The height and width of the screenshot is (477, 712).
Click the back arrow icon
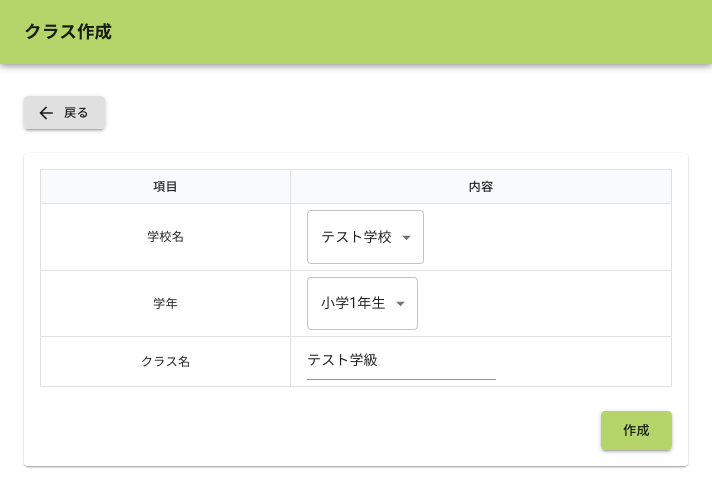point(45,113)
